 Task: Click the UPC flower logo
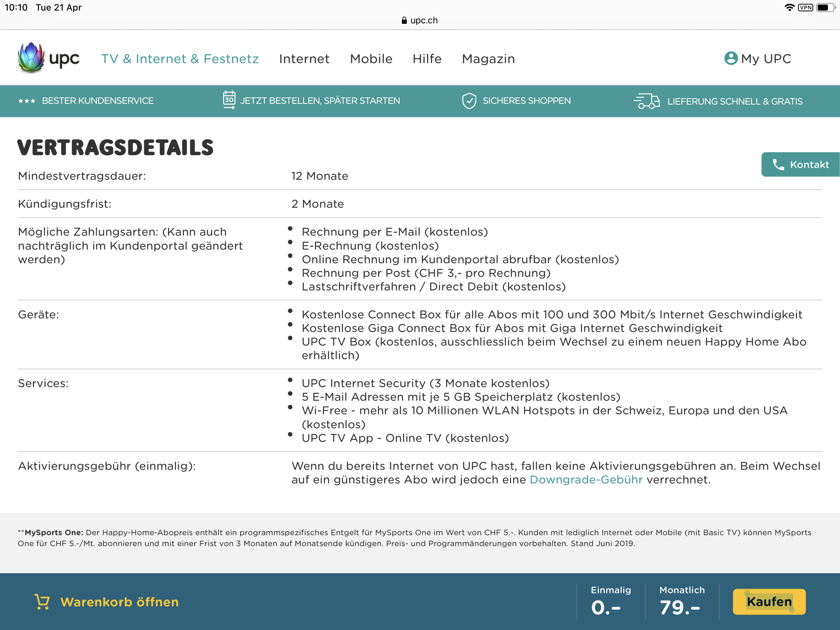[31, 58]
